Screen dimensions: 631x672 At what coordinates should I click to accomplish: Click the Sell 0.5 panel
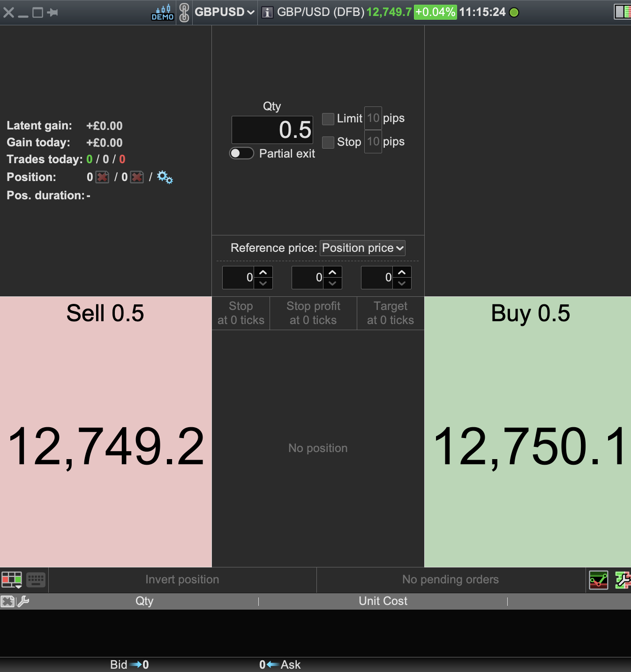pyautogui.click(x=106, y=431)
